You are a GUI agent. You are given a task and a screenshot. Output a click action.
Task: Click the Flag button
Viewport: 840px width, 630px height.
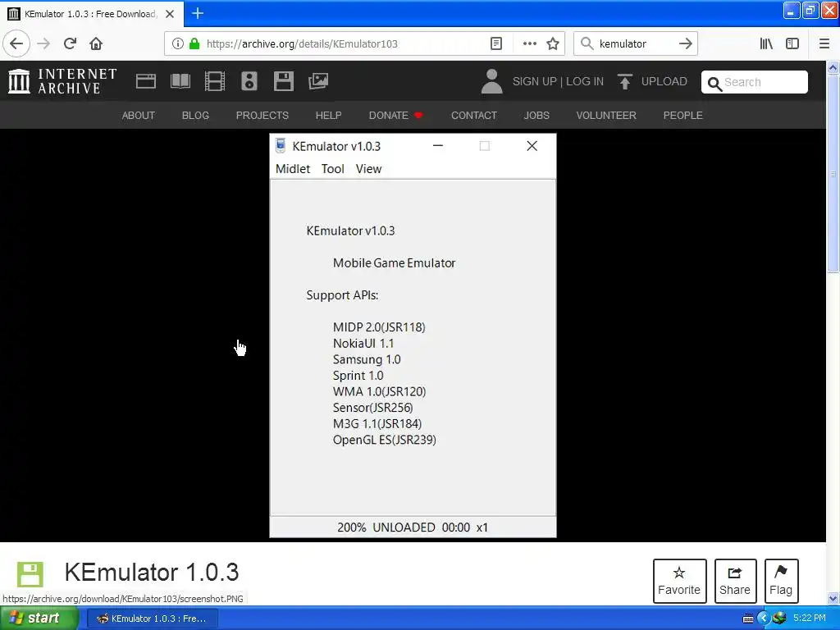tap(781, 581)
